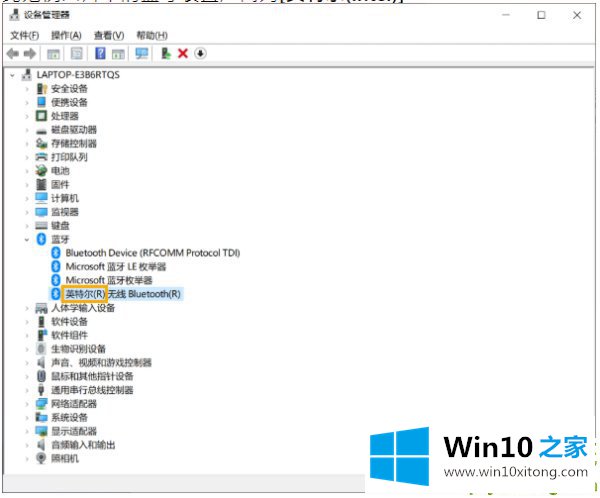Image resolution: width=600 pixels, height=498 pixels.
Task: Select the 网络适配器 icon
Action: click(41, 403)
